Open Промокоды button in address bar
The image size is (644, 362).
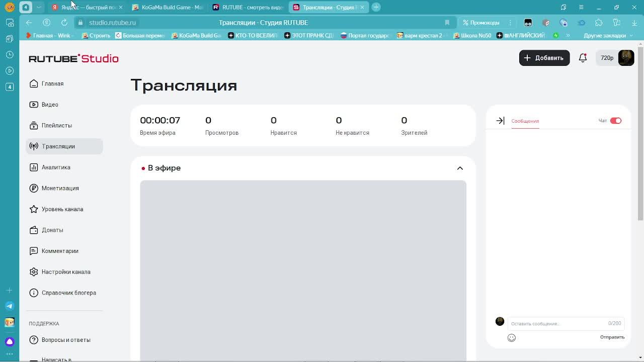pyautogui.click(x=481, y=23)
